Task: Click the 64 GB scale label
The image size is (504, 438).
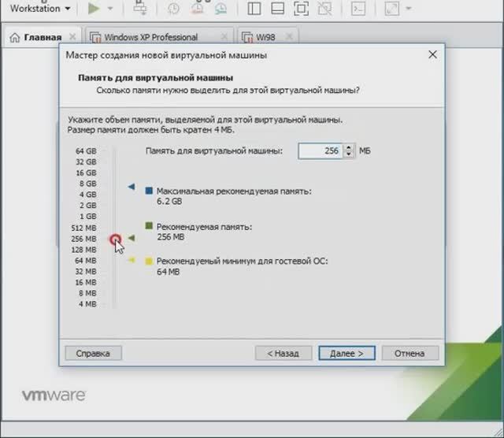Action: click(86, 151)
